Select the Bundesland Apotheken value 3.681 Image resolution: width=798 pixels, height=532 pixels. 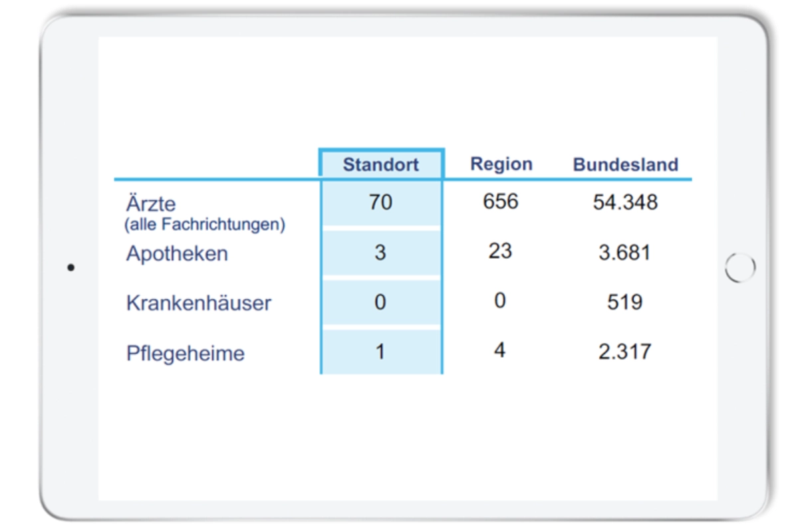coord(624,253)
